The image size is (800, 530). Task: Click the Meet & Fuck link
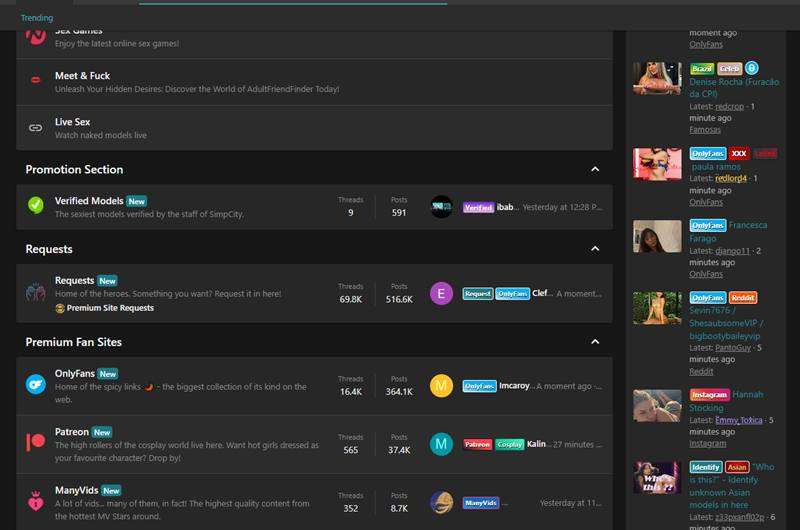click(83, 75)
